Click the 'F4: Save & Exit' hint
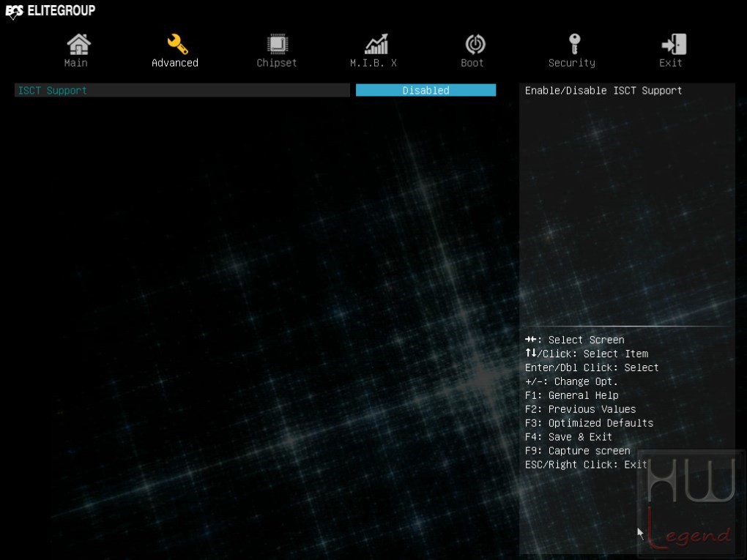Viewport: 747px width, 560px height. click(x=568, y=437)
